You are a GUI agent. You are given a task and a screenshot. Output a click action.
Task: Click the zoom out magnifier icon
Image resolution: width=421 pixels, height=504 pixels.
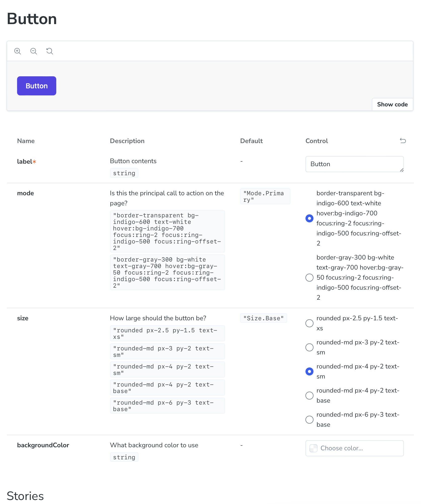pos(34,51)
